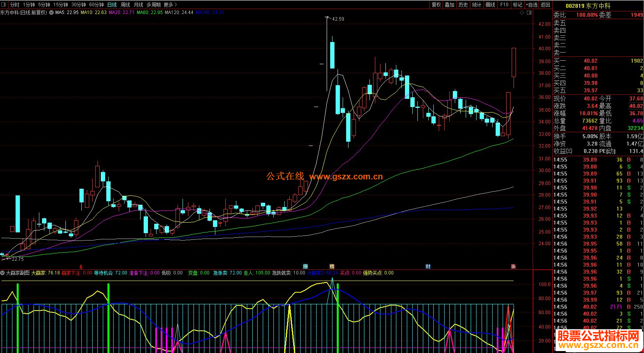
Task: Click the 现价 40.02 value
Action: [x=590, y=98]
